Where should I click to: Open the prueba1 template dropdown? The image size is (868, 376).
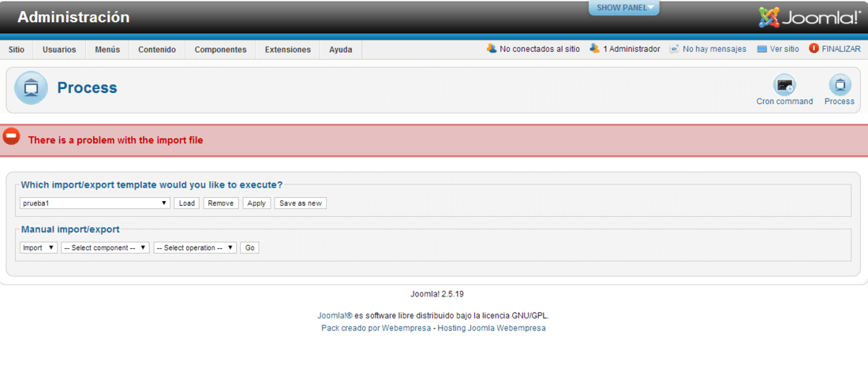95,203
